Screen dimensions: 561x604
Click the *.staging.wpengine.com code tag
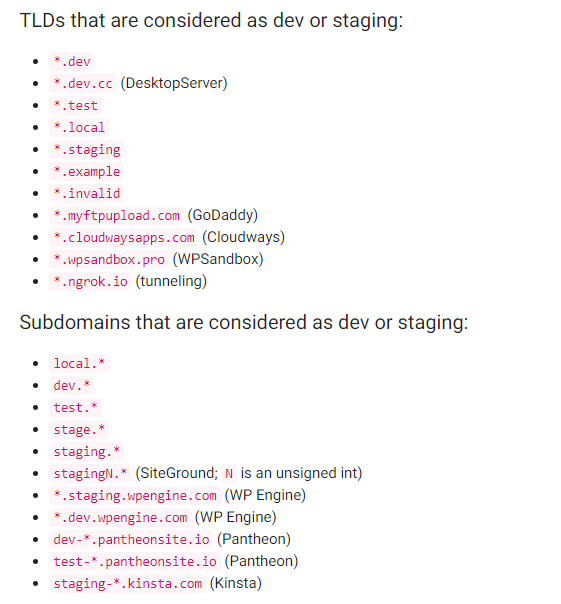[134, 495]
